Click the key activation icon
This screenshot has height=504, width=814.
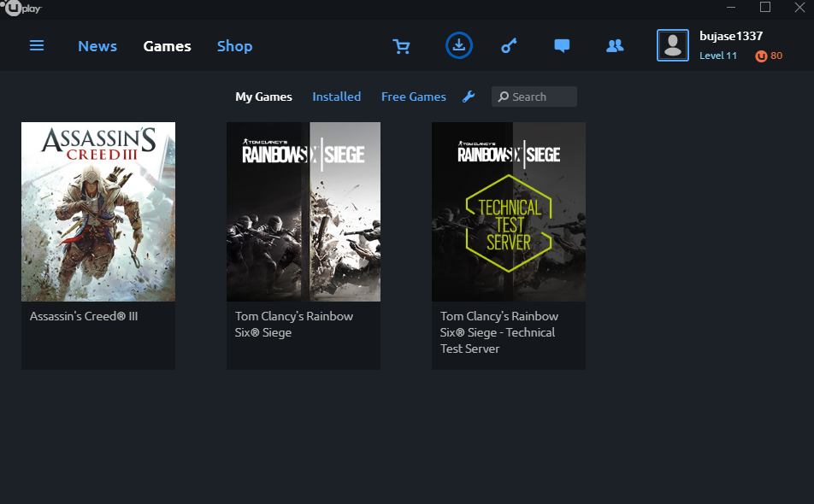[x=509, y=45]
